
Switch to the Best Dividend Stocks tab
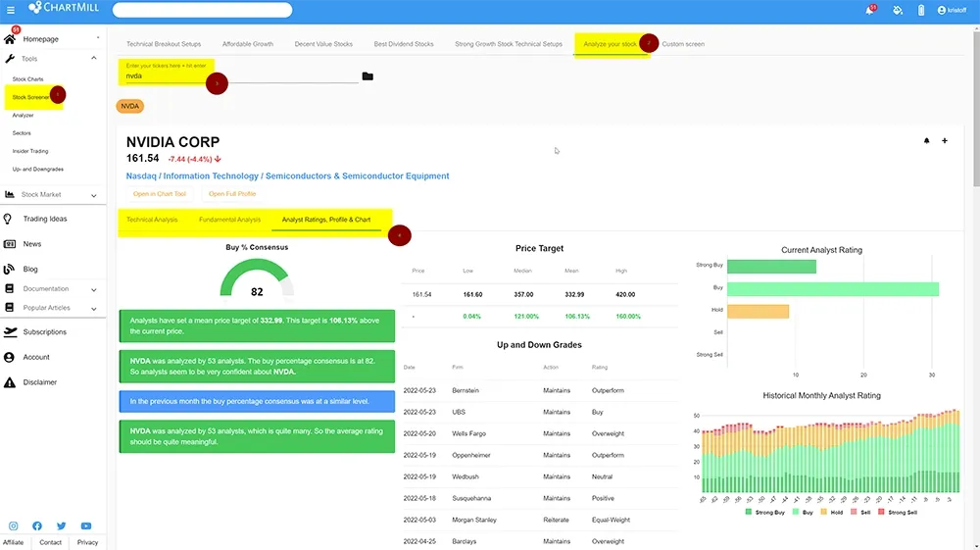(403, 44)
